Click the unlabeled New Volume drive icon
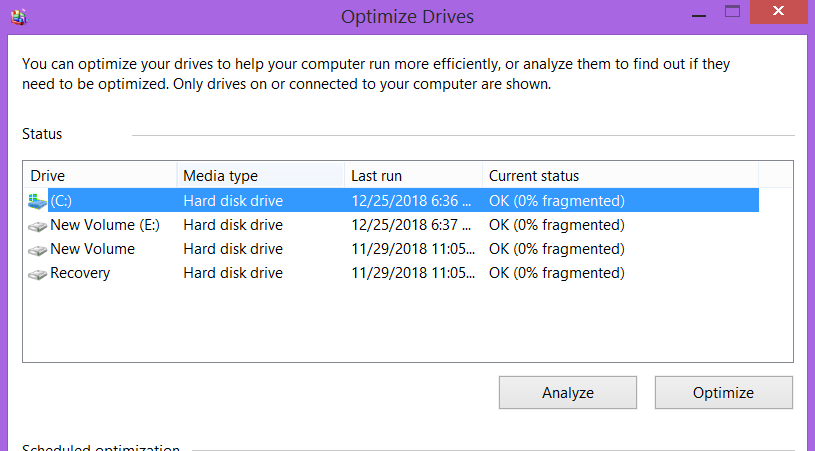815x451 pixels. click(x=37, y=250)
